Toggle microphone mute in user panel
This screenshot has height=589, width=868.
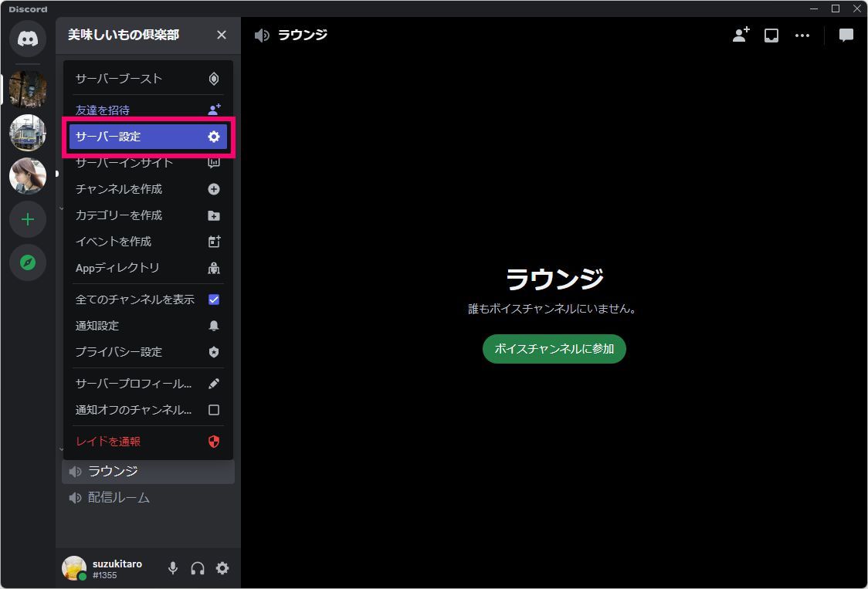point(173,568)
